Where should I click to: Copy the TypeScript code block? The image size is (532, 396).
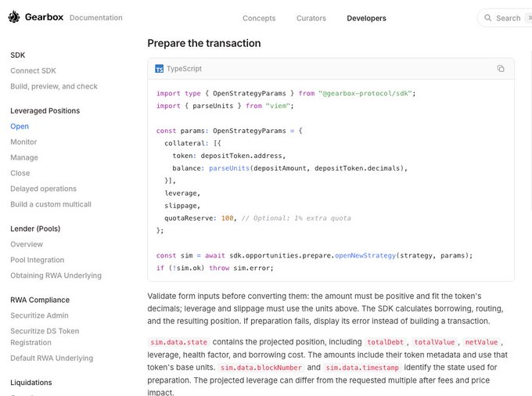[x=501, y=69]
